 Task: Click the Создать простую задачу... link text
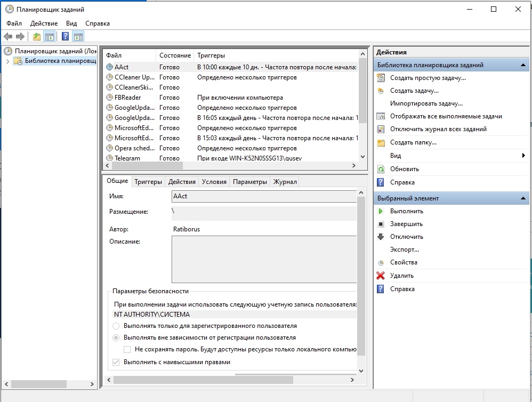click(428, 78)
